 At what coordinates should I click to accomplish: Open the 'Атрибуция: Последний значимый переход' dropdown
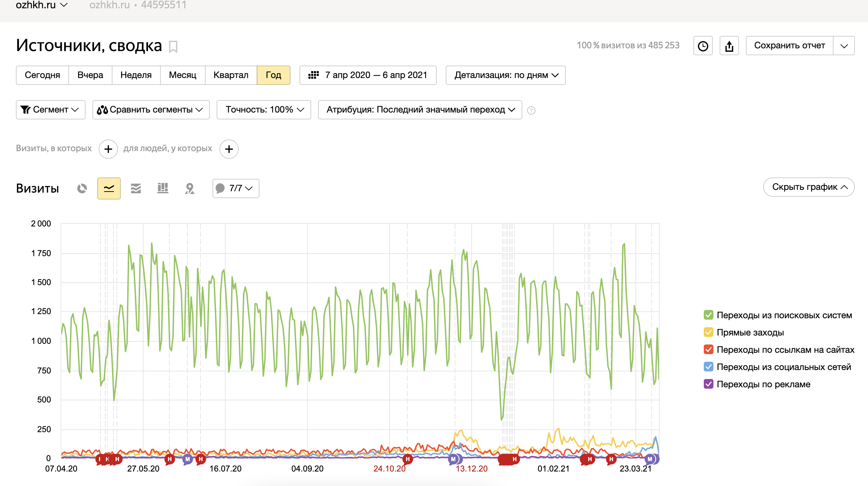pos(420,110)
